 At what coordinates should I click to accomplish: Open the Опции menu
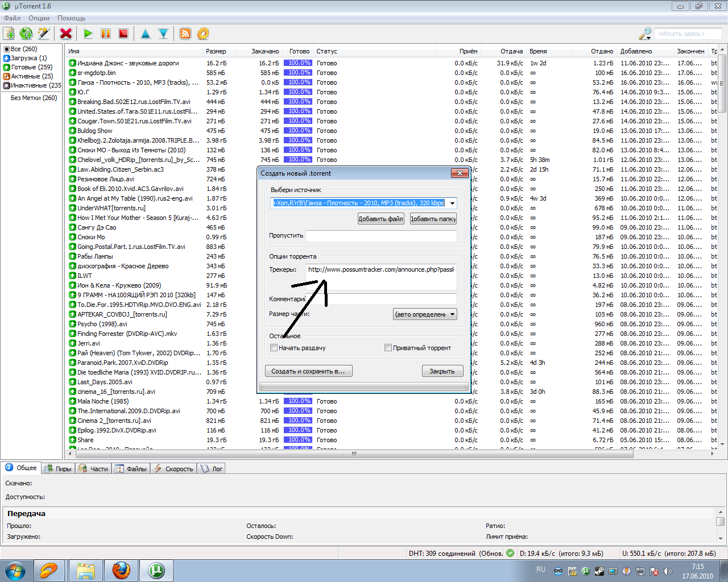39,18
